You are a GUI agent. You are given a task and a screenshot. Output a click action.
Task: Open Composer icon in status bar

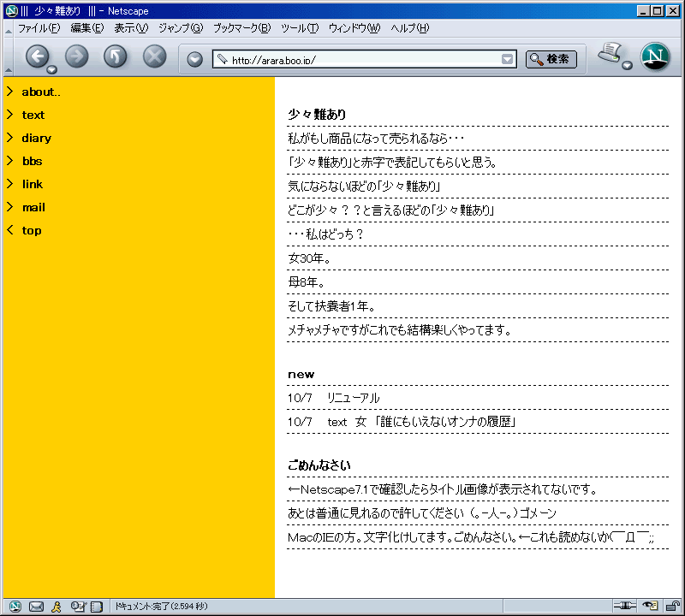(x=79, y=607)
